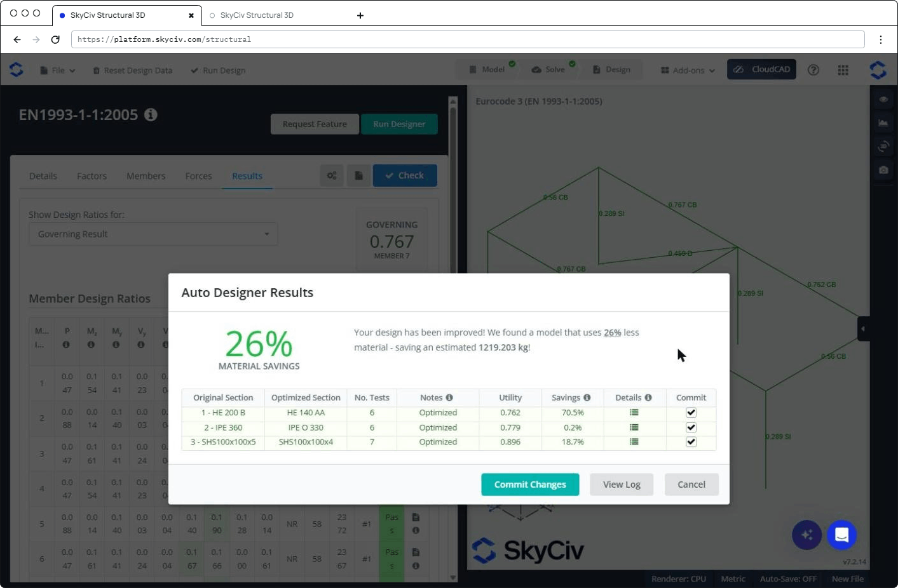Switch to the Factors tab
The image size is (898, 588).
[x=92, y=176]
